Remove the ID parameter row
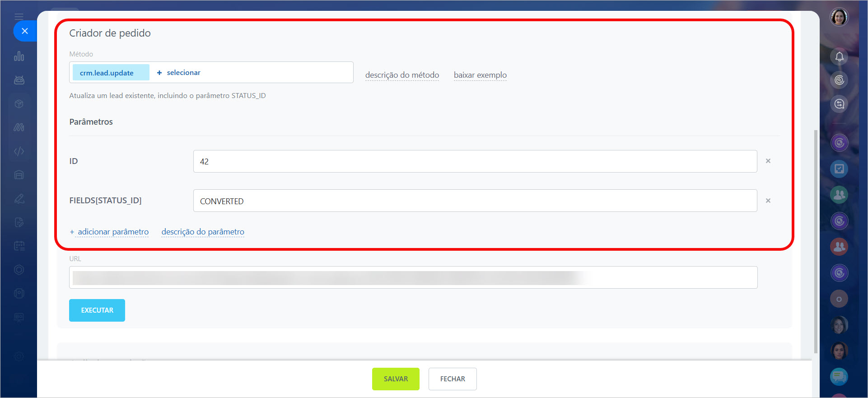This screenshot has height=398, width=868. point(768,161)
